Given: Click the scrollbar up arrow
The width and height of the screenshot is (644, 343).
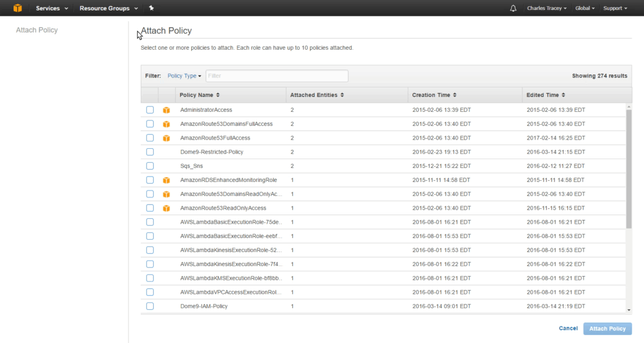Looking at the screenshot, I should [629, 107].
